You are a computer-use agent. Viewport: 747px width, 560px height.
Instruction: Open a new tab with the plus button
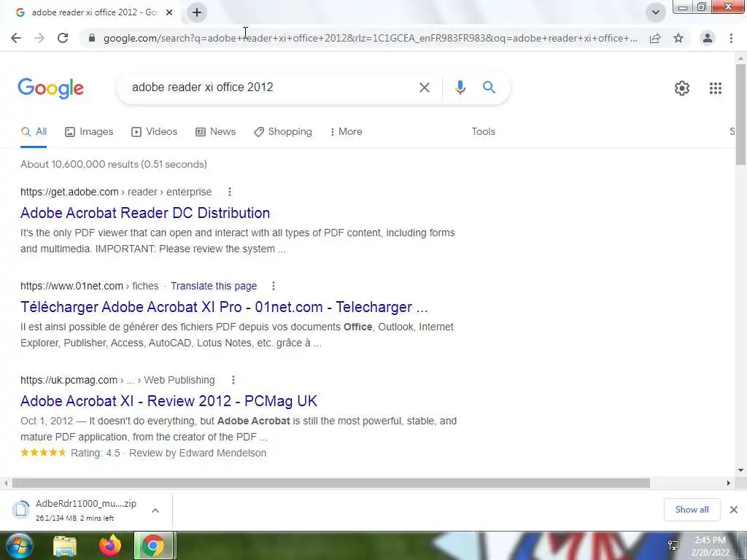(197, 12)
